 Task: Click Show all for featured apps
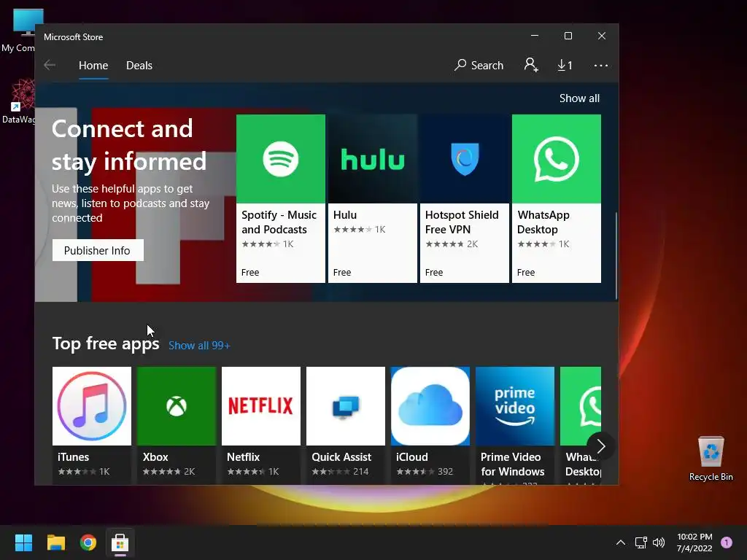coord(579,98)
